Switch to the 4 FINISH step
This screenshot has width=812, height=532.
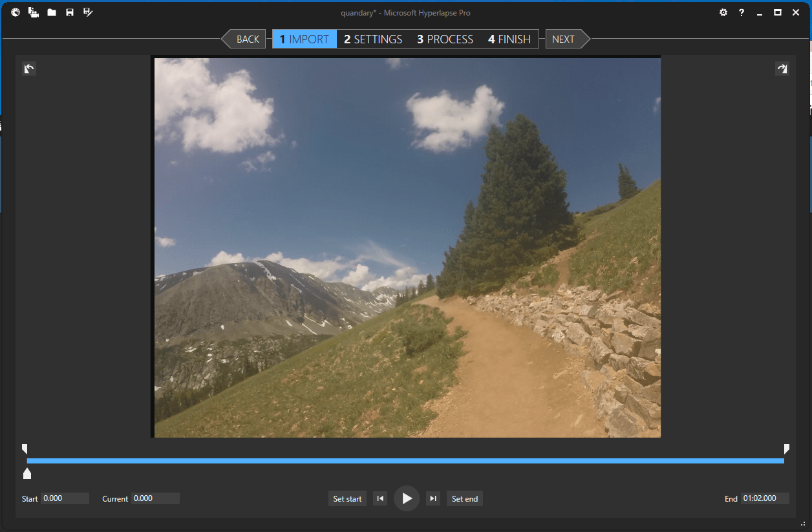tap(509, 39)
